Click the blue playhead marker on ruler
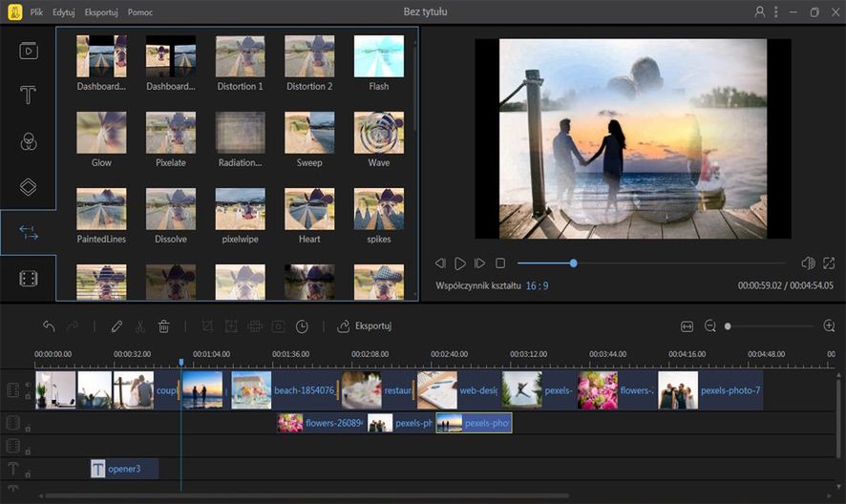846x504 pixels. pos(181,362)
